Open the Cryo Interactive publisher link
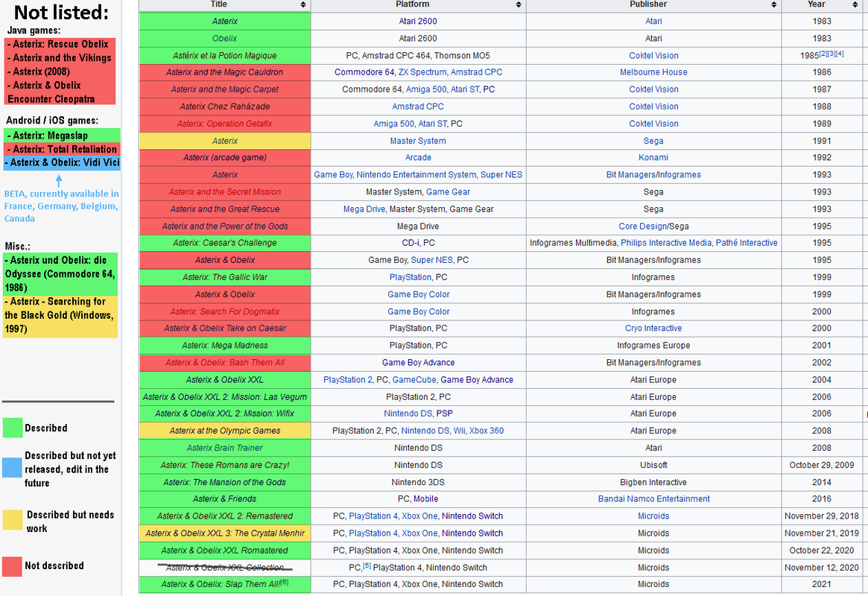The image size is (868, 596). pos(653,328)
